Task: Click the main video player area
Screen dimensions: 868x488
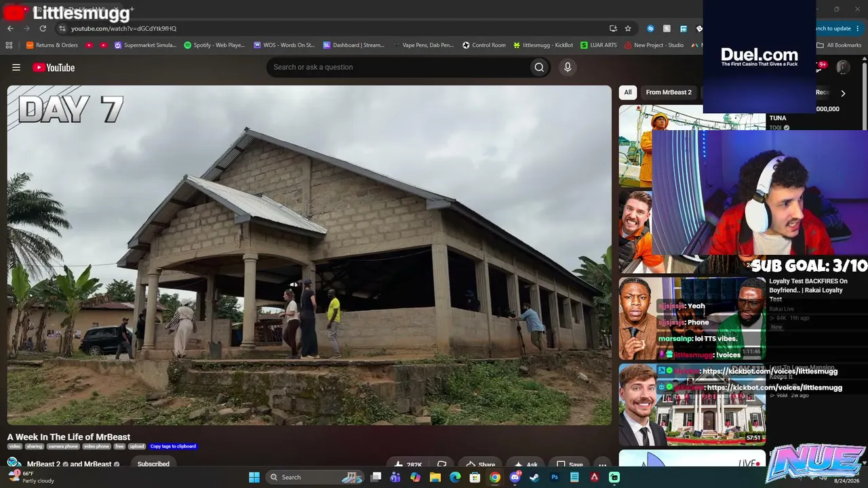Action: click(309, 255)
